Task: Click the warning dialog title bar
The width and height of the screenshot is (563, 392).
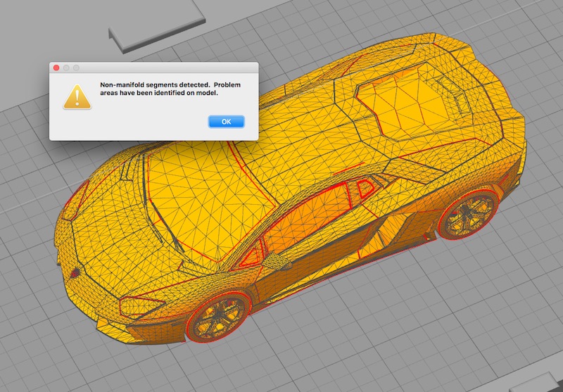Action: click(x=153, y=68)
